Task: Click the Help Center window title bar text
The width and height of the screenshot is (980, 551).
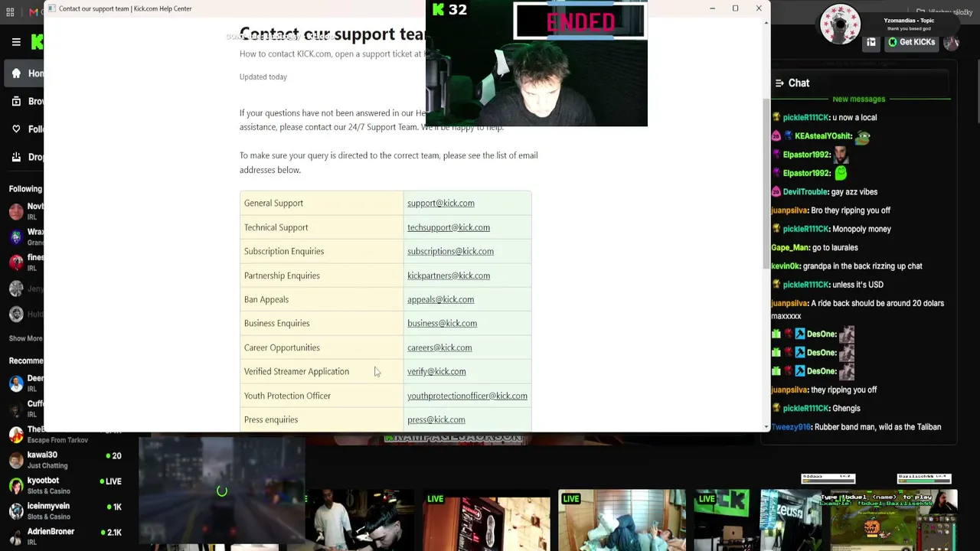Action: coord(126,8)
